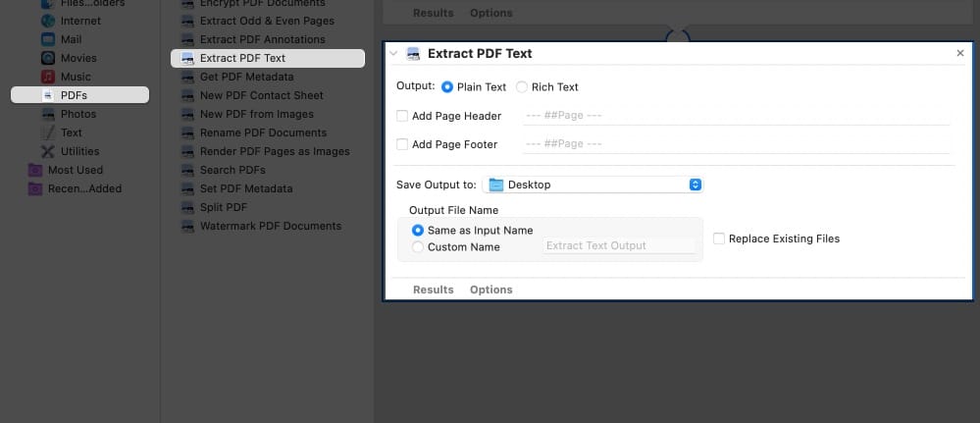Open the Most Used smart folder icon

point(35,170)
